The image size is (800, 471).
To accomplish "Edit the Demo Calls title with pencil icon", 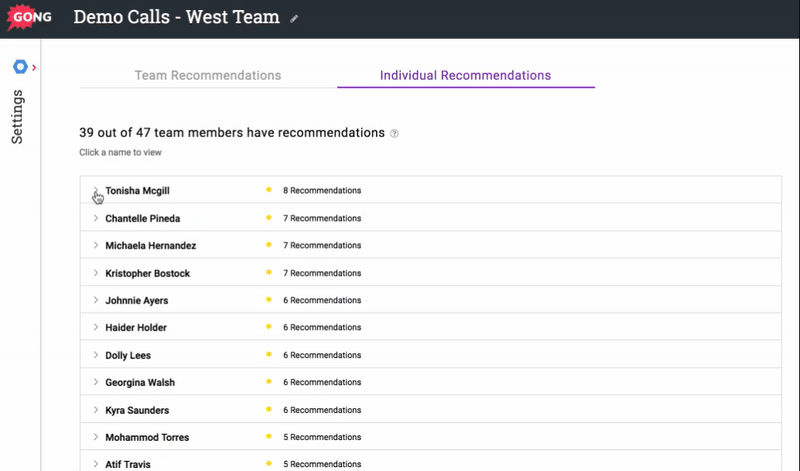I will 294,19.
